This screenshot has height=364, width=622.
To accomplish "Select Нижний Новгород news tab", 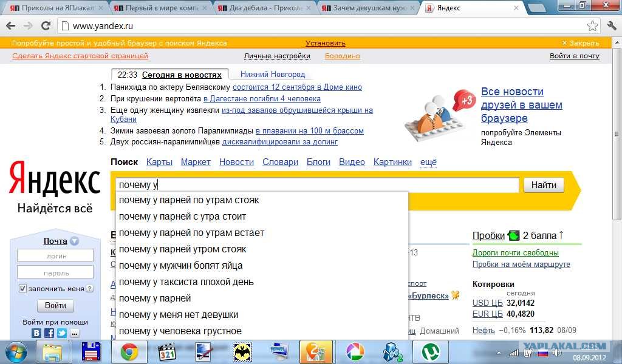I will (x=273, y=74).
